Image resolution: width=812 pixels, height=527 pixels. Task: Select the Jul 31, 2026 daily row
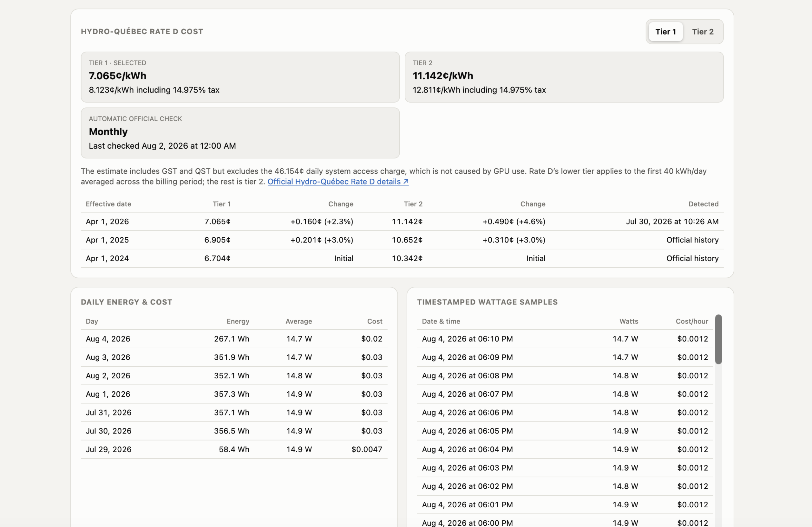(234, 413)
